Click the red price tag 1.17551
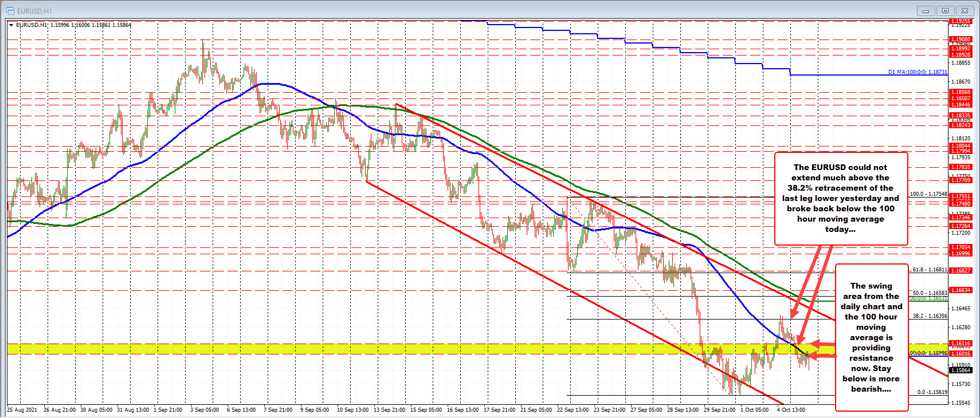The width and height of the screenshot is (980, 418). point(961,196)
